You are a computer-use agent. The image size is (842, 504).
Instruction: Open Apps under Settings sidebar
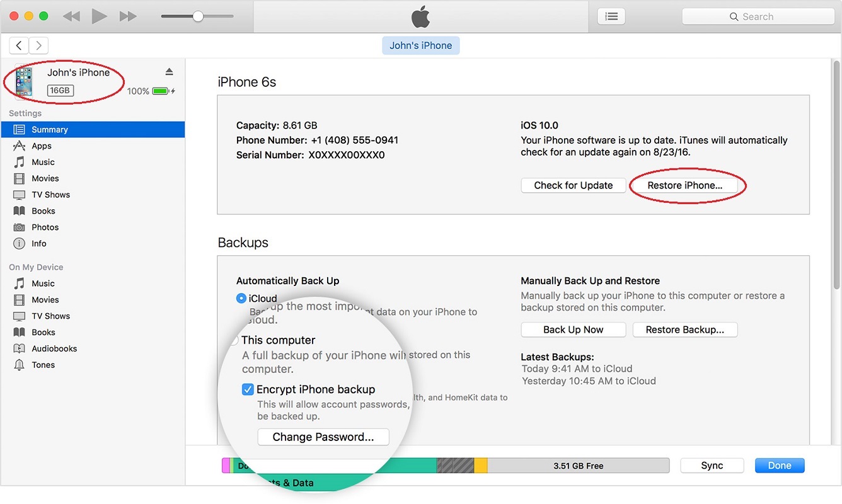coord(42,146)
